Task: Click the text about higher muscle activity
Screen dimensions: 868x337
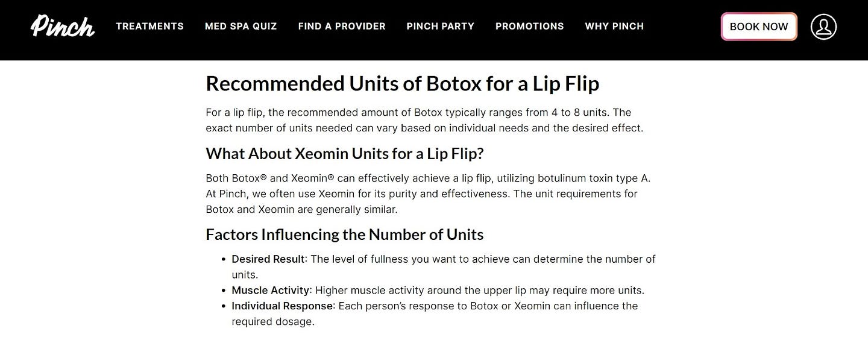Action: pyautogui.click(x=480, y=290)
